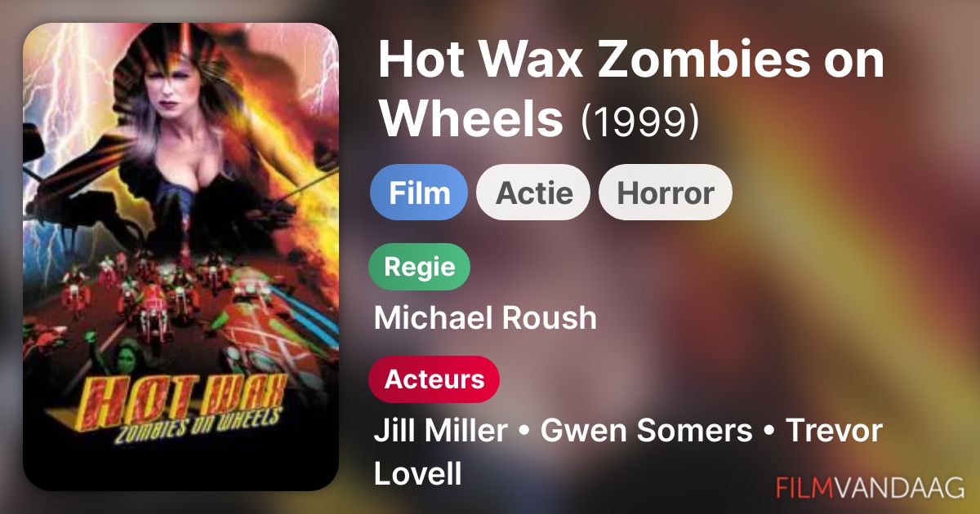980x514 pixels.
Task: Select the Actie genre tag
Action: point(532,193)
